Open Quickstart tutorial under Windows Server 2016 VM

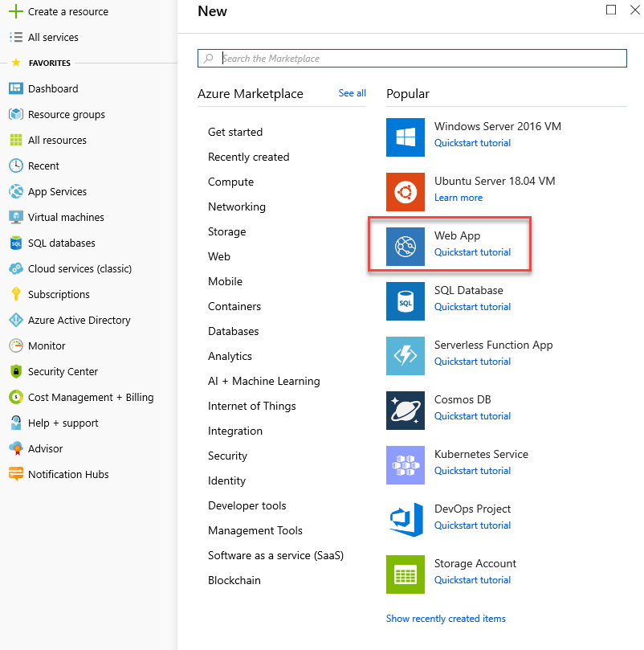[472, 143]
